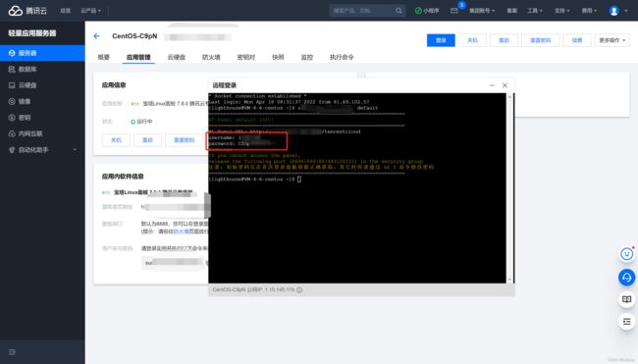Open the 更多操作 dropdown button
Viewport: 638px width, 364px height.
tap(611, 40)
